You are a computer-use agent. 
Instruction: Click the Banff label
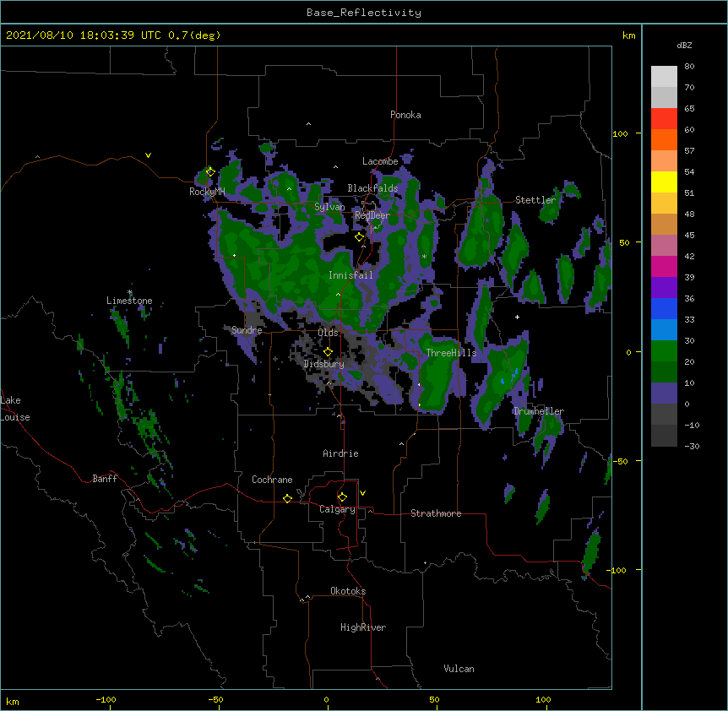tap(105, 479)
